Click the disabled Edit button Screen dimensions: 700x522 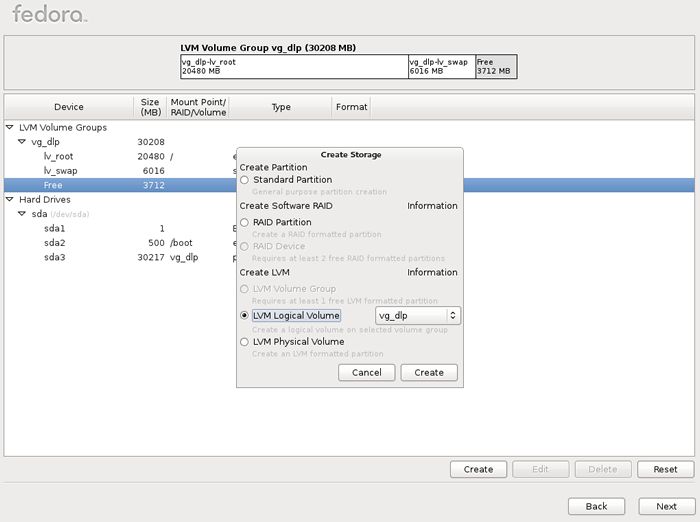540,469
